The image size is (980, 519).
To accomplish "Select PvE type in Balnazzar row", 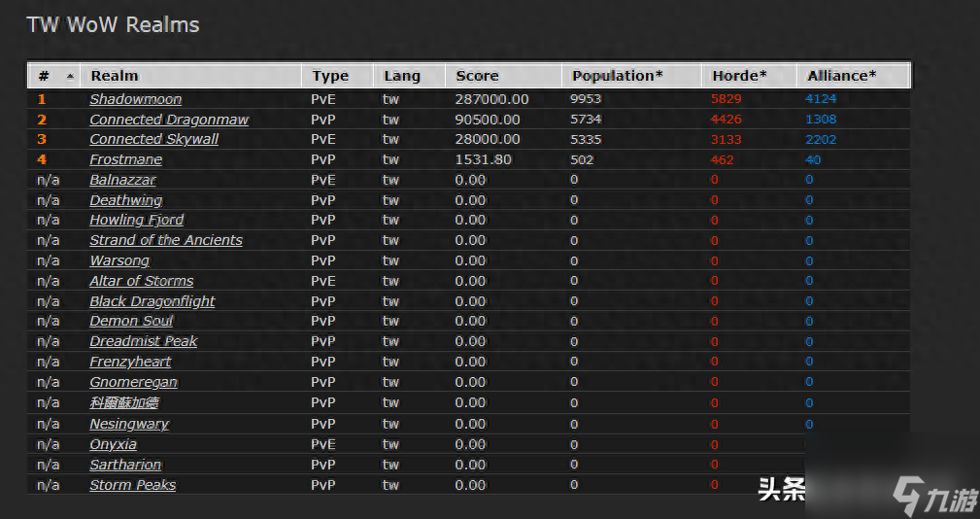I will (323, 180).
